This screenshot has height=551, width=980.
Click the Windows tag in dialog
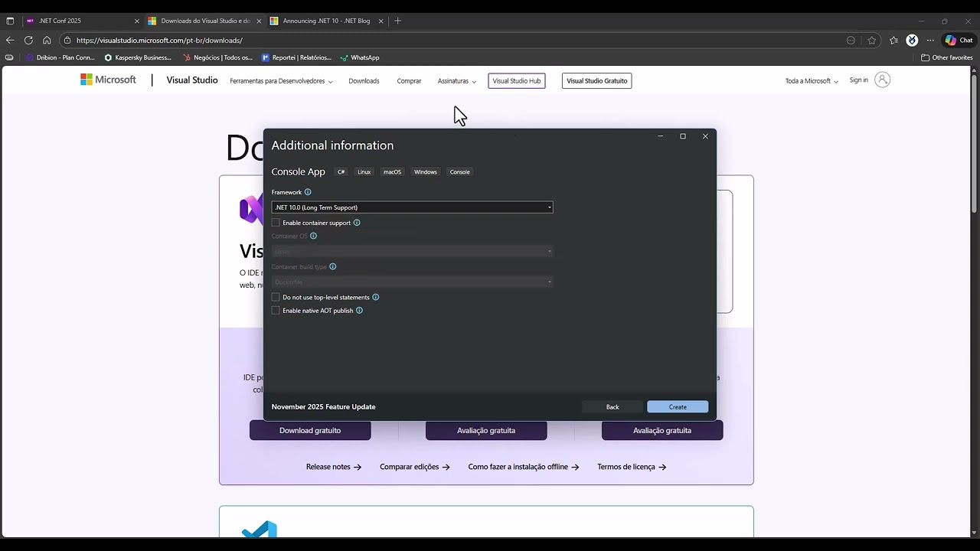[x=426, y=172]
